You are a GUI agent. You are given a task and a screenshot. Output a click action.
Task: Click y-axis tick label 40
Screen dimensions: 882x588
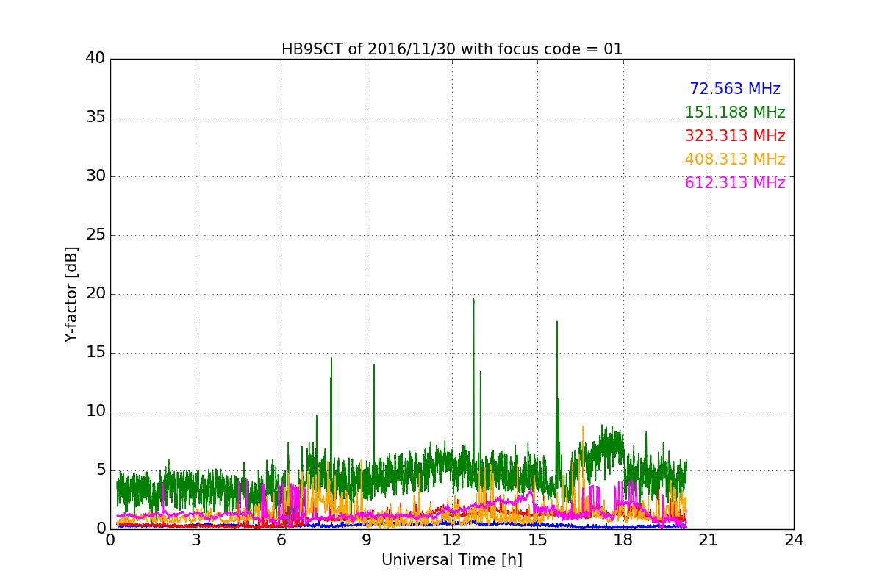[95, 59]
